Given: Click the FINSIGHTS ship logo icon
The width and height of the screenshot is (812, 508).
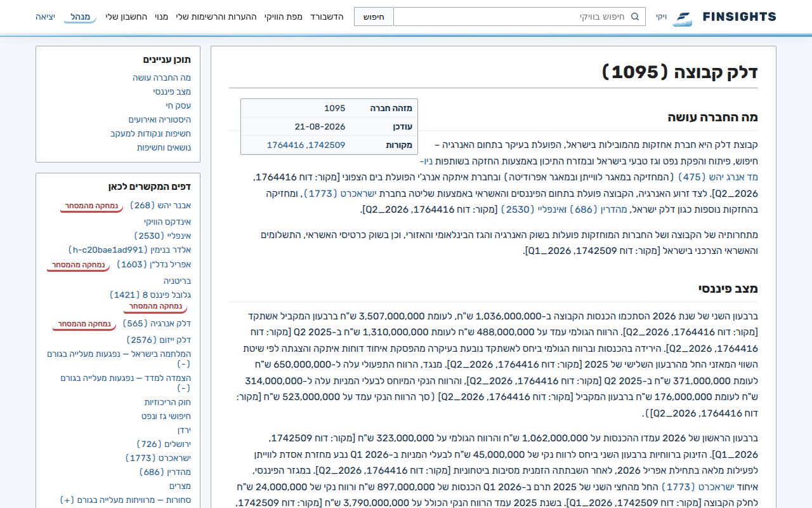Looking at the screenshot, I should coord(683,18).
